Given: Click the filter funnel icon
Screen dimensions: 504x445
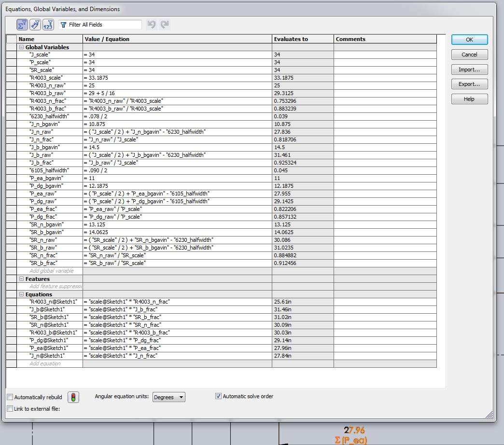Looking at the screenshot, I should coord(64,25).
